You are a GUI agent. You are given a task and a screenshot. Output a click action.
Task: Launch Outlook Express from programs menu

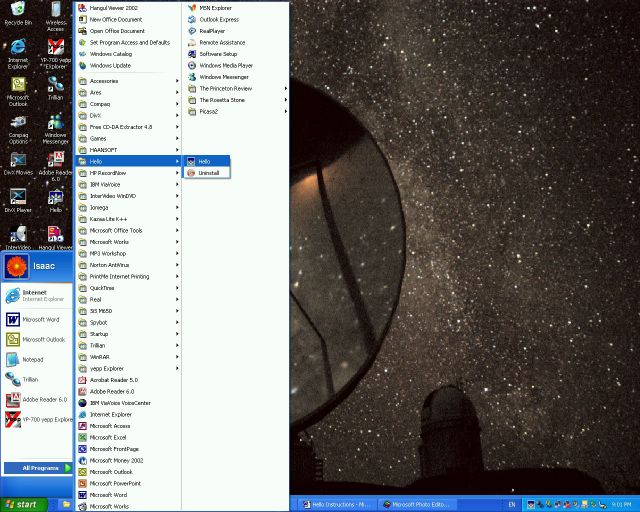coord(237,19)
